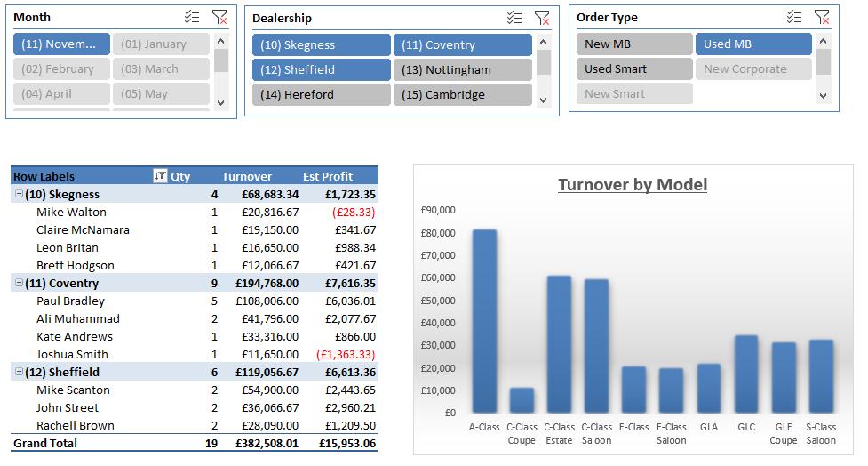The height and width of the screenshot is (466, 868).
Task: Click the Dealership slicer scroll down arrow
Action: [x=543, y=100]
